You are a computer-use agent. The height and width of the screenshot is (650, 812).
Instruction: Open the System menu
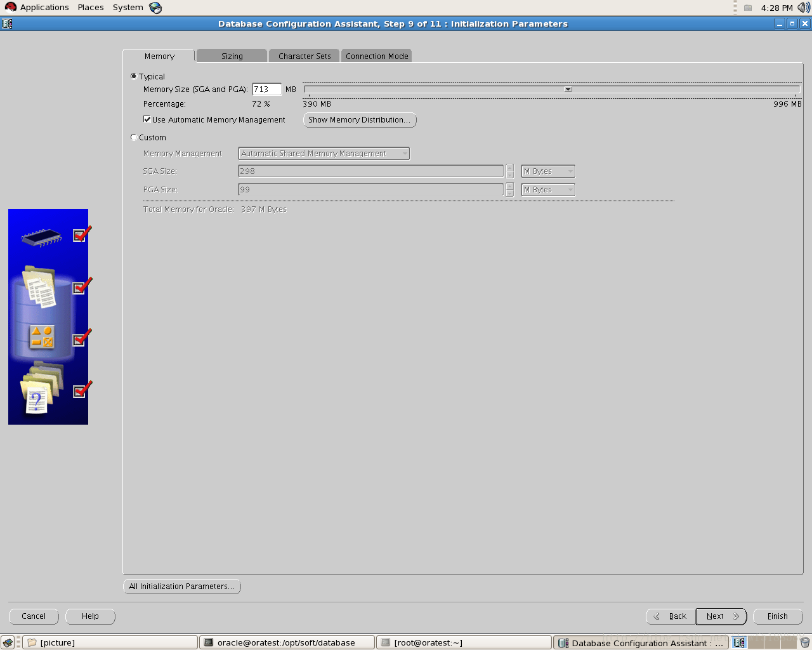pos(128,8)
